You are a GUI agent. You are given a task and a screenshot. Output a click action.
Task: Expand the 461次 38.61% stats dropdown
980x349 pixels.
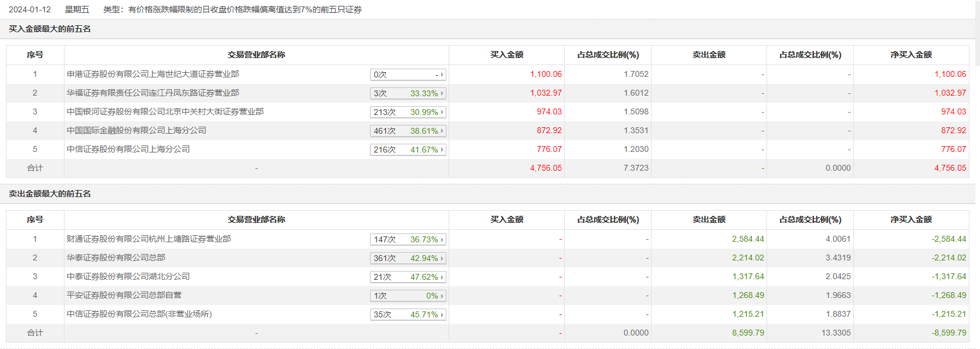click(408, 131)
